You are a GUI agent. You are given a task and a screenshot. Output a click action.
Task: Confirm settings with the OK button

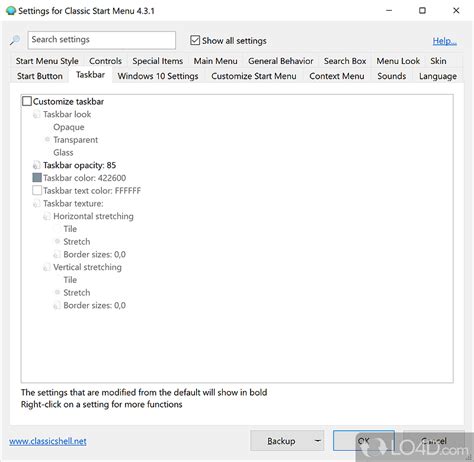click(364, 441)
